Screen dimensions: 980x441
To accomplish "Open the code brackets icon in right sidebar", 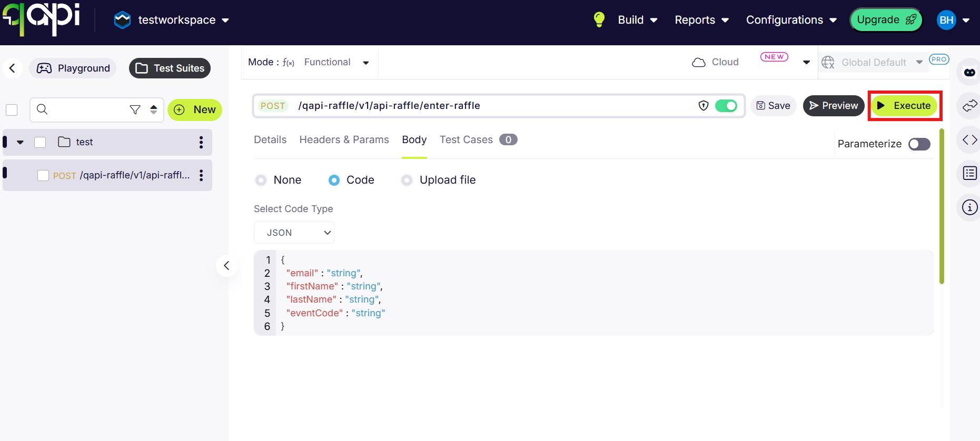I will pyautogui.click(x=969, y=140).
